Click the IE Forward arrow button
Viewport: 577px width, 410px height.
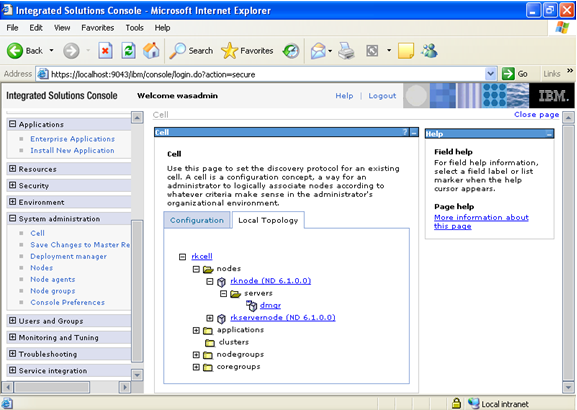71,50
